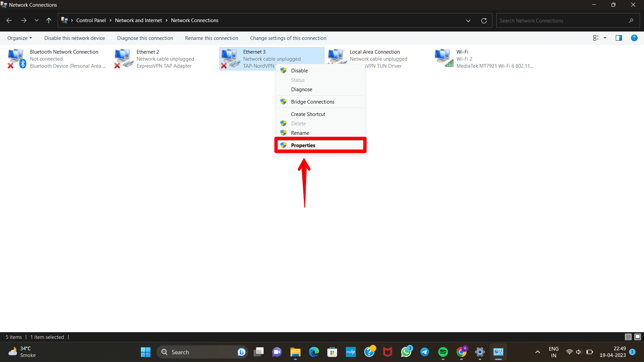This screenshot has height=362, width=644.
Task: Open the view options dropdown arrow
Action: pos(605,38)
